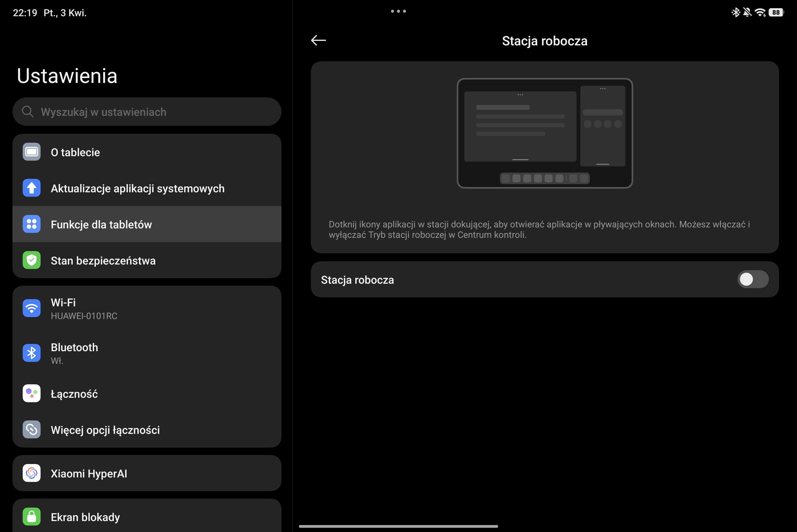The height and width of the screenshot is (532, 797).
Task: Open the Wi-Fi settings icon
Action: click(x=32, y=308)
